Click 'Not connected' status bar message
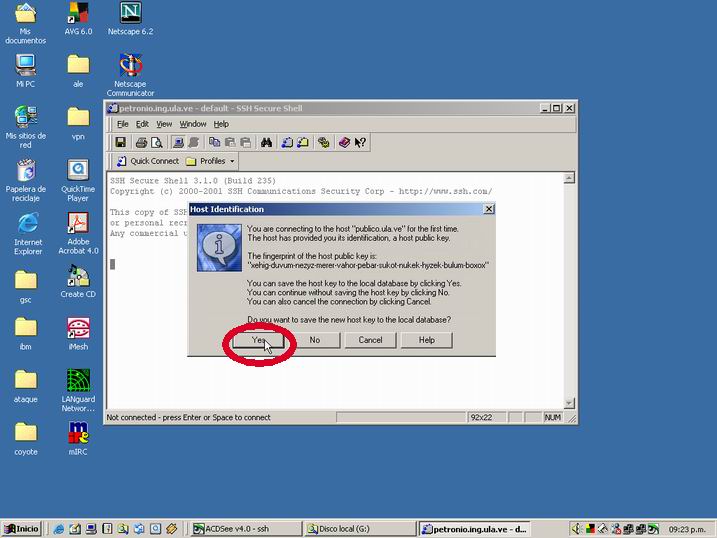 pyautogui.click(x=188, y=417)
